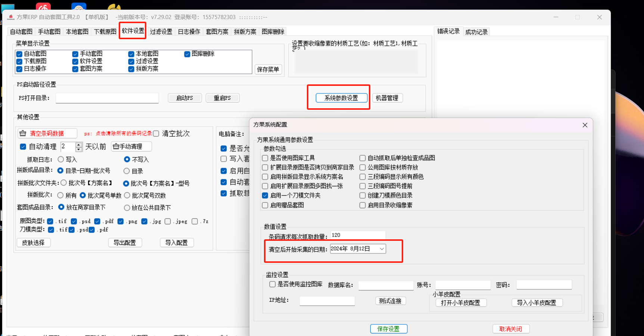Viewport: 644px width, 336px height.
Task: Show the 错误记录 tab
Action: (x=448, y=31)
